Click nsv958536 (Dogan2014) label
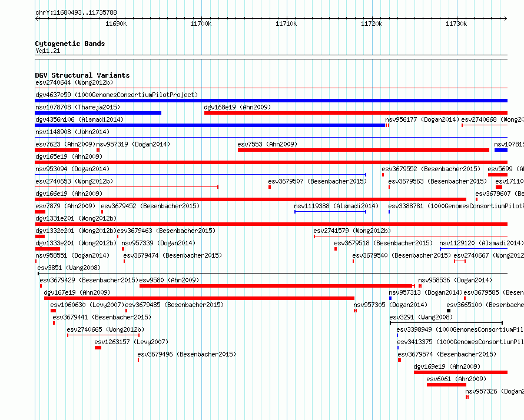This screenshot has width=524, height=420. click(x=455, y=280)
